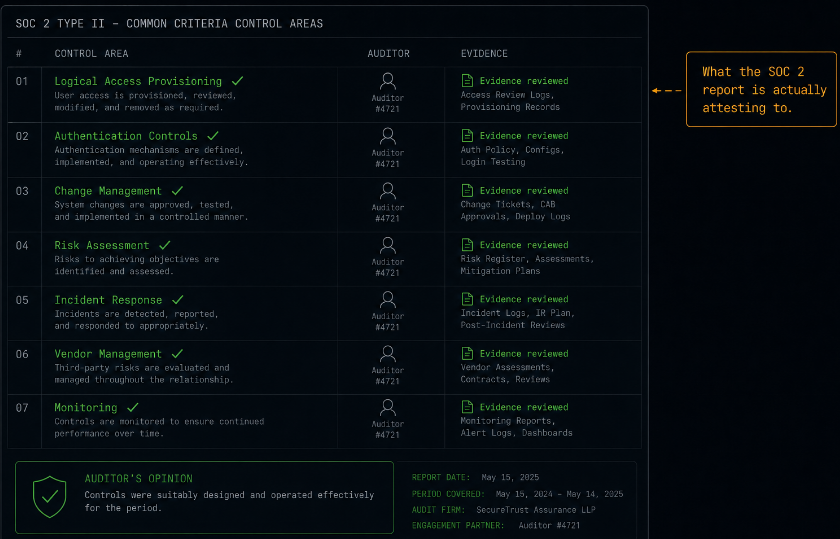
Task: Click the EVIDENCE column header
Action: click(484, 54)
